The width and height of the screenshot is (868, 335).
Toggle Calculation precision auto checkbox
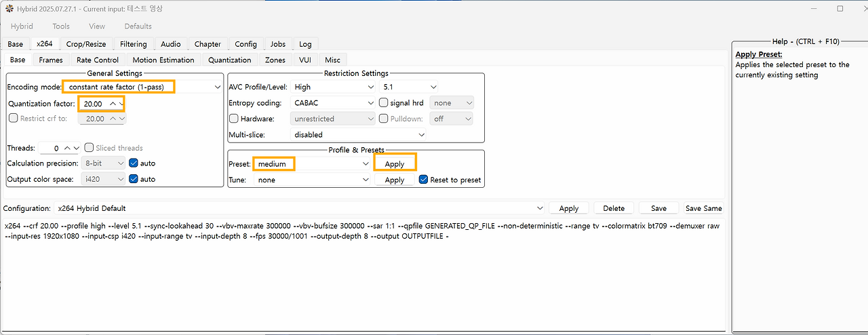(134, 163)
